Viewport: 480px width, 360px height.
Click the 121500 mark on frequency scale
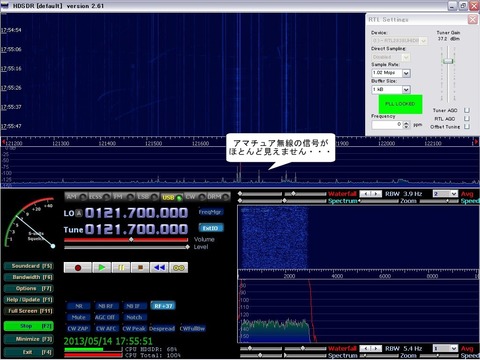[x=154, y=144]
